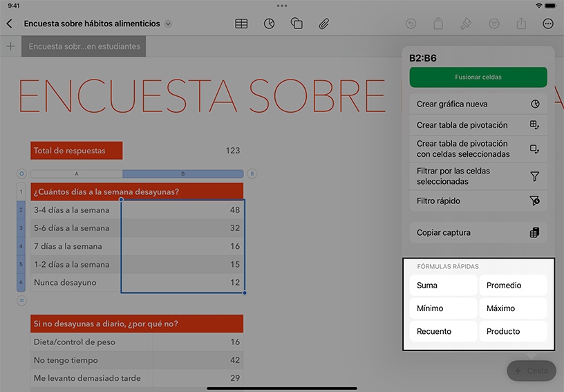Apply the Recuento quick formula
The height and width of the screenshot is (392, 564).
pos(443,331)
